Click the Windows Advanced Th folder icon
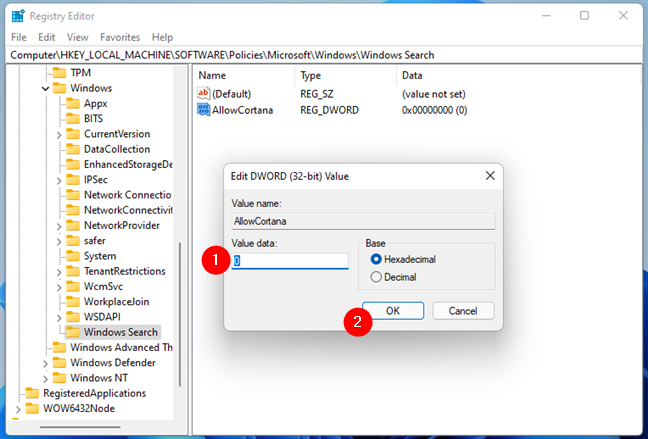 [60, 347]
